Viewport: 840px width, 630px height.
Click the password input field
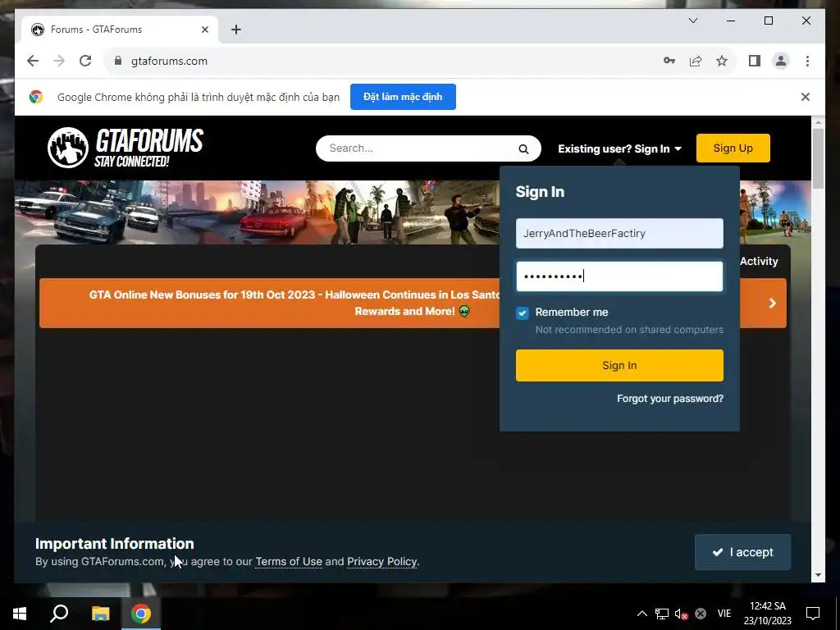click(619, 276)
